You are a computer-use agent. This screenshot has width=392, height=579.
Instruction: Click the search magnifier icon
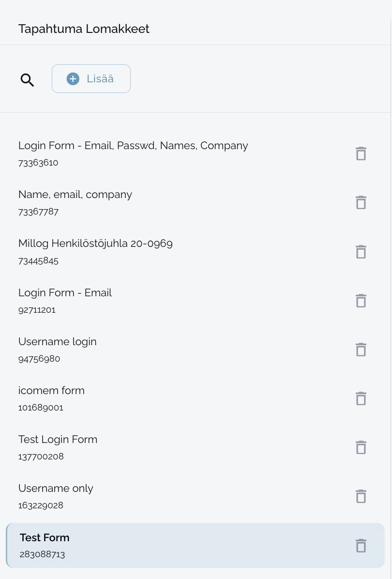pyautogui.click(x=28, y=80)
